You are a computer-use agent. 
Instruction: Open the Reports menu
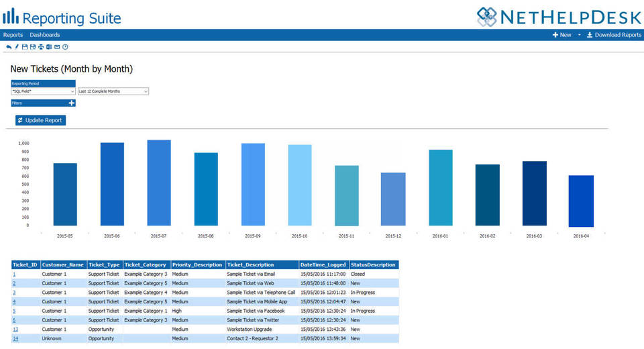[x=13, y=35]
